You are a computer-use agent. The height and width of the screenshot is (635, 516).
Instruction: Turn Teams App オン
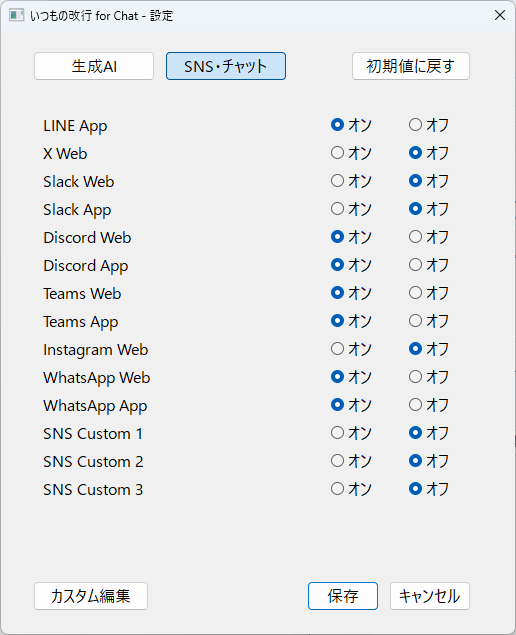[351, 321]
